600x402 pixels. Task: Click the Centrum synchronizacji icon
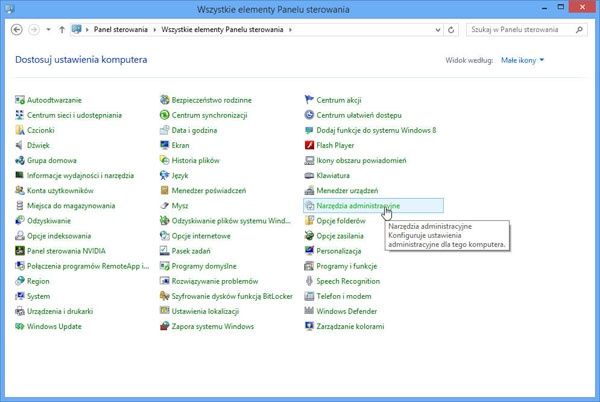[165, 115]
